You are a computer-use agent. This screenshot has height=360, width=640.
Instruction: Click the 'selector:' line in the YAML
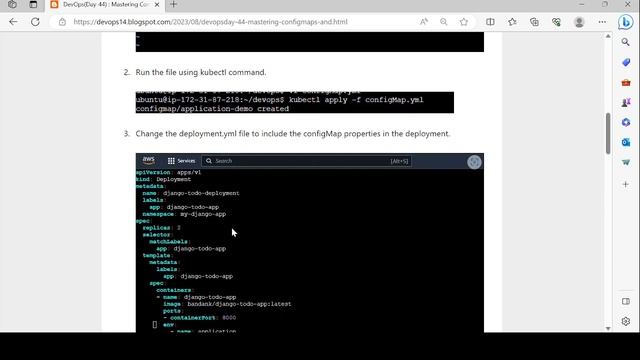point(158,235)
